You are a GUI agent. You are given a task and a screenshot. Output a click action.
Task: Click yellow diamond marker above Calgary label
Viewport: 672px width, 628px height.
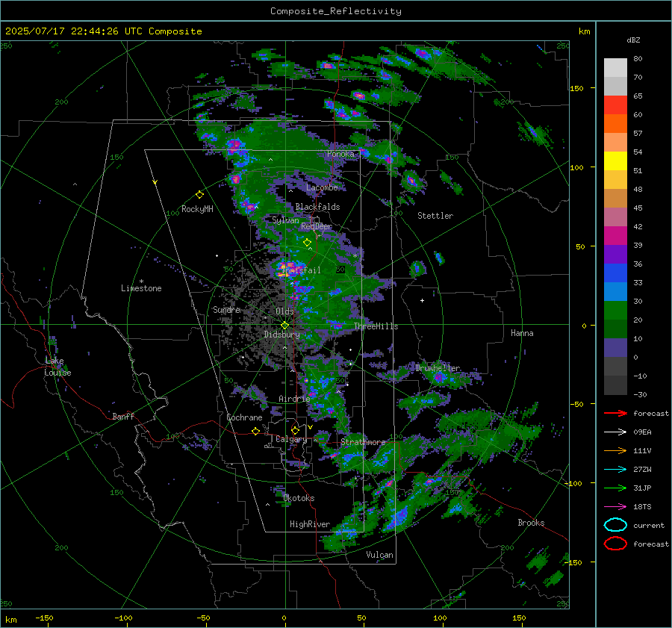pos(295,430)
